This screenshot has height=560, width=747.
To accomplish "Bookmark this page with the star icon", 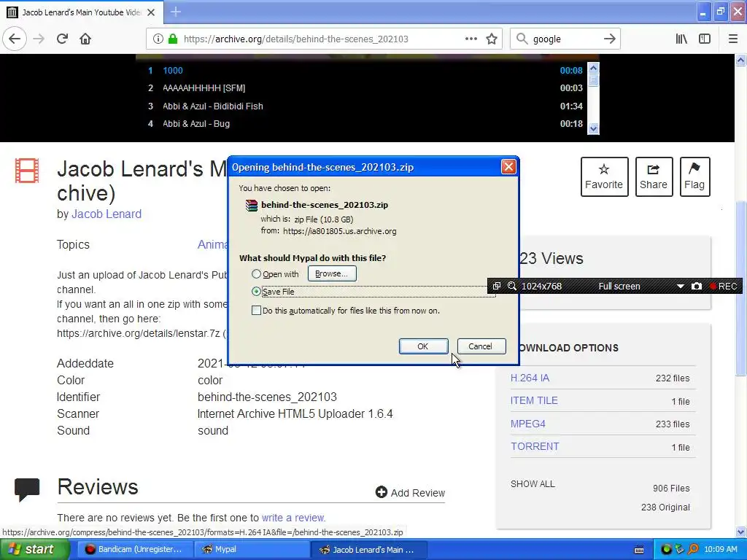I will tap(492, 39).
